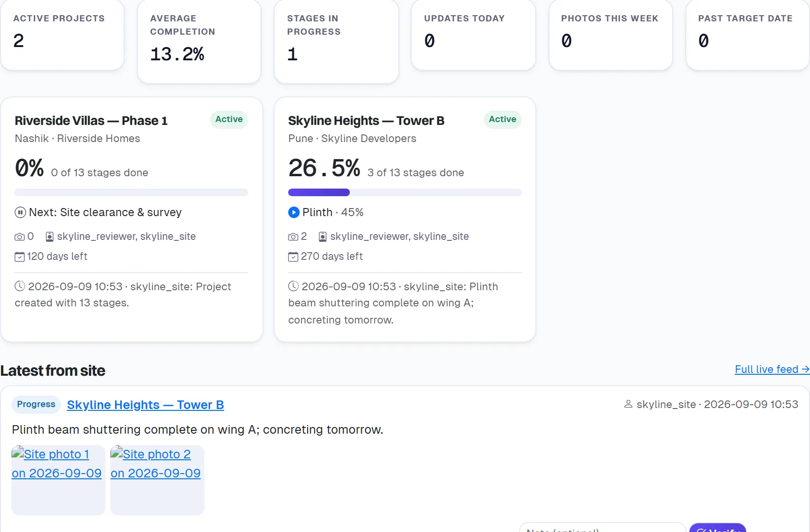Open Skyline Heights — Tower B project card title
Viewport: 810px width, 532px height.
tap(366, 121)
